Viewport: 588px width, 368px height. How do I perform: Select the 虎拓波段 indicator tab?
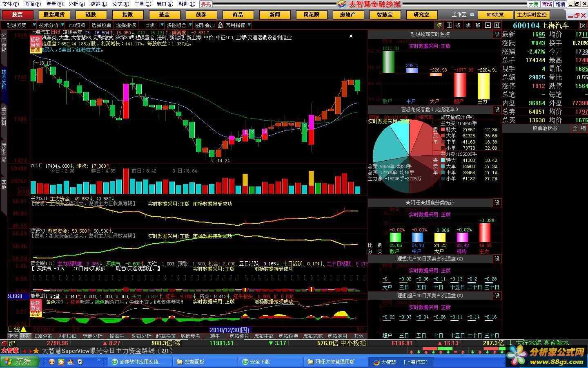coord(239,336)
